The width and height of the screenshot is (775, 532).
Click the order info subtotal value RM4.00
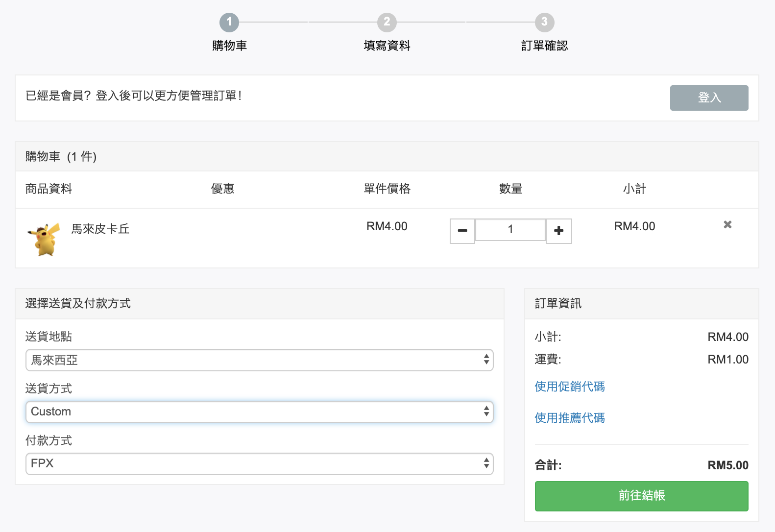coord(728,337)
